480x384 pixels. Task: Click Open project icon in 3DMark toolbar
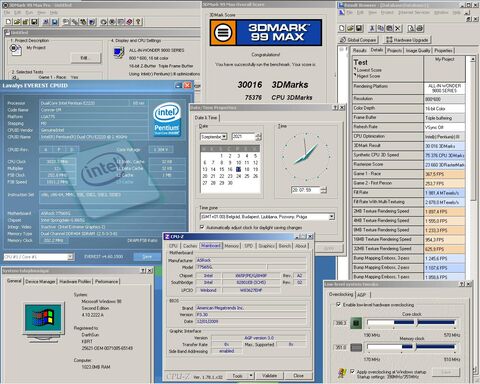point(17,22)
